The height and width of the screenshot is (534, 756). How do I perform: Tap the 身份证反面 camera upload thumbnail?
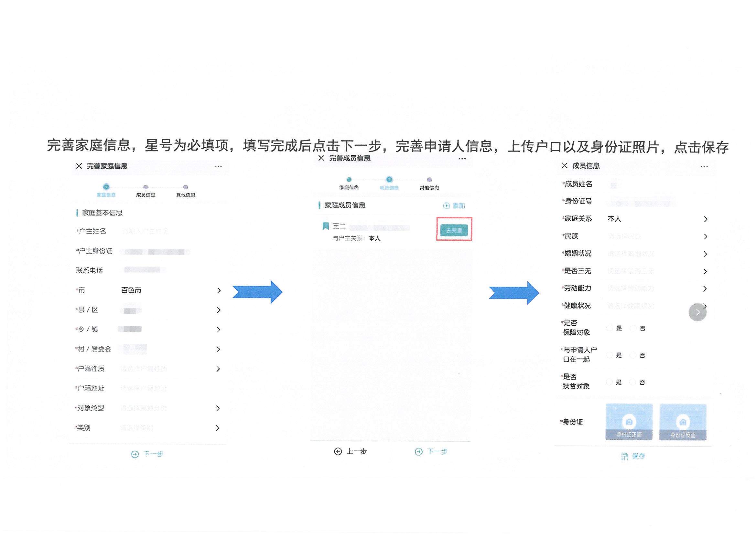[x=683, y=422]
